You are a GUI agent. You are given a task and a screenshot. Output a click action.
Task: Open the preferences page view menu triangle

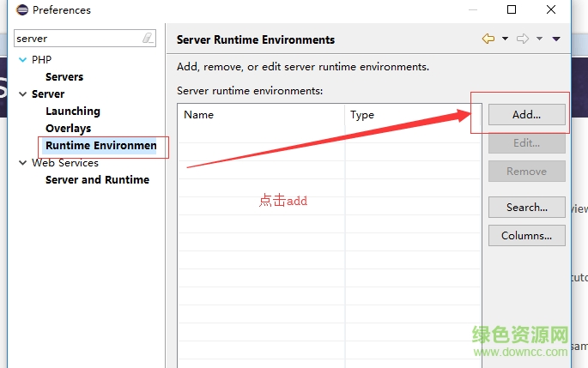[556, 39]
